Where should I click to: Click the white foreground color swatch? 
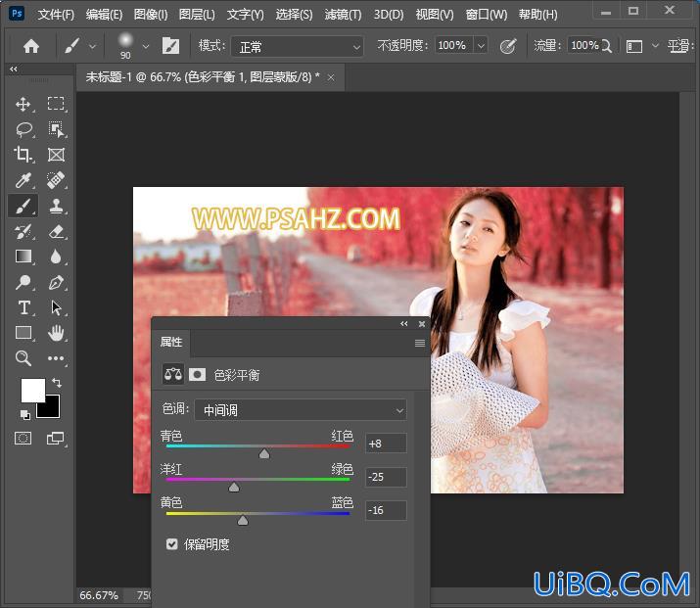[x=32, y=390]
